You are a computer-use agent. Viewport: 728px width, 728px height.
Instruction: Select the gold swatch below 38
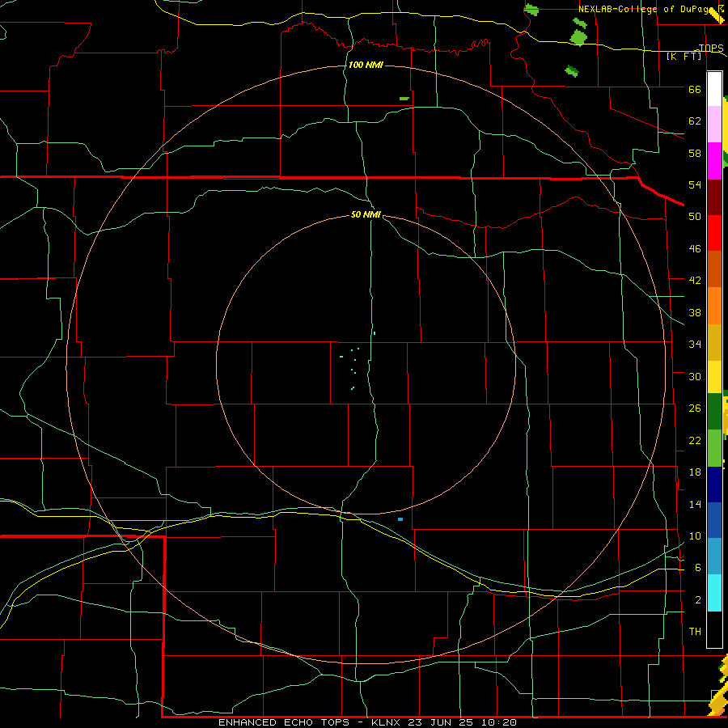click(x=714, y=342)
